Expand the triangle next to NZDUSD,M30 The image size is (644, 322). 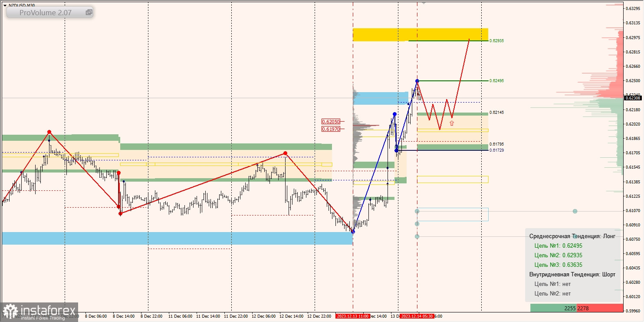[x=4, y=5]
